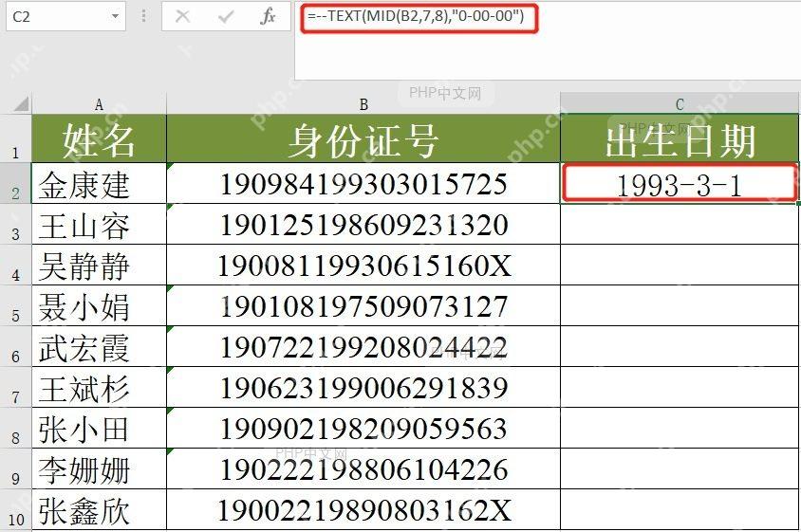Select cell containing 聂小娟
The width and height of the screenshot is (801, 532).
coord(99,305)
